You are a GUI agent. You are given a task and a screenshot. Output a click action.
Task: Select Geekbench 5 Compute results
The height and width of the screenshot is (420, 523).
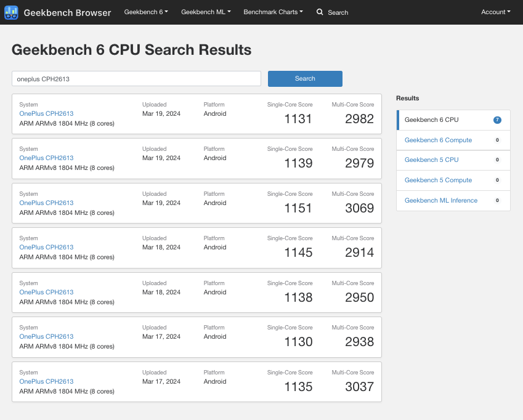click(438, 180)
